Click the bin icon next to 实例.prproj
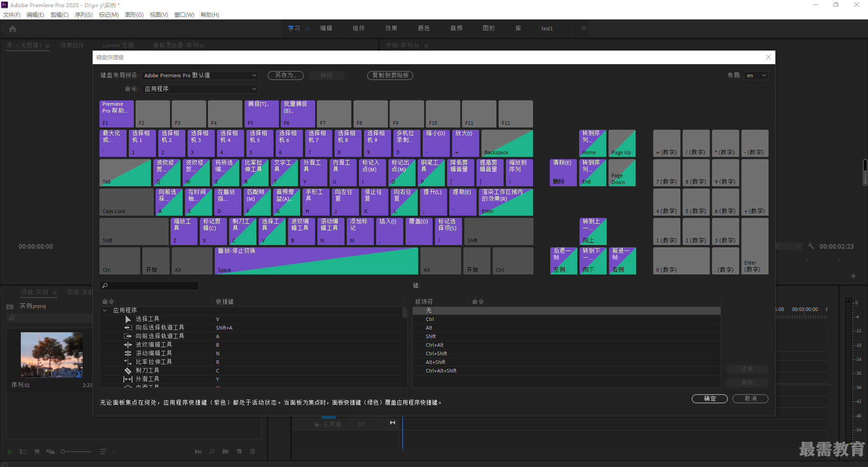Viewport: 868px width, 467px height. pos(10,307)
